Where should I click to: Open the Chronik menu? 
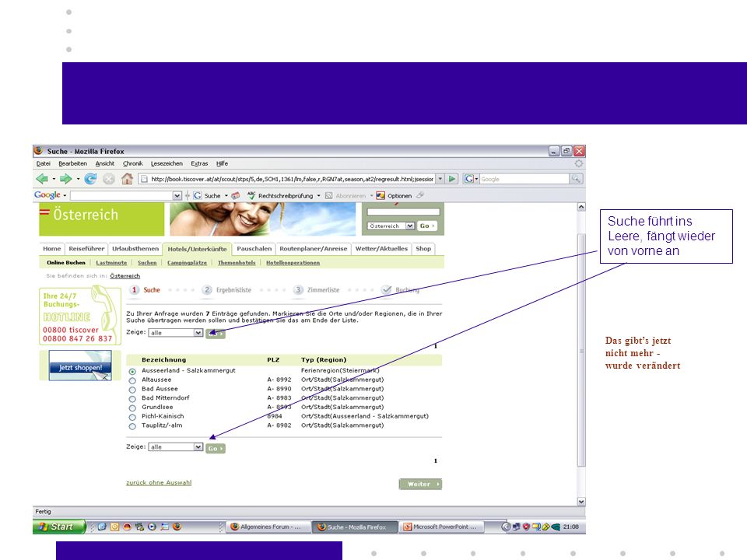click(132, 163)
